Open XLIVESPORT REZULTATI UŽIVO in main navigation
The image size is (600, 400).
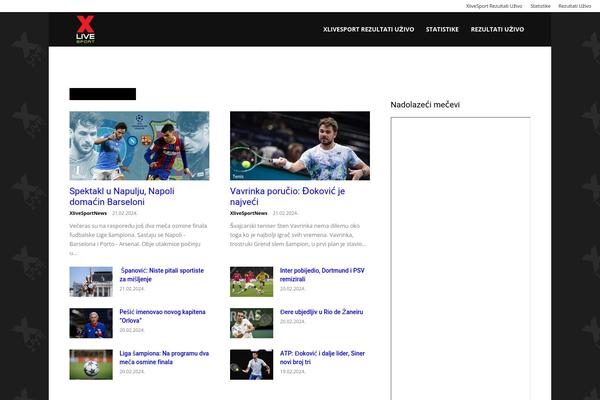click(368, 29)
